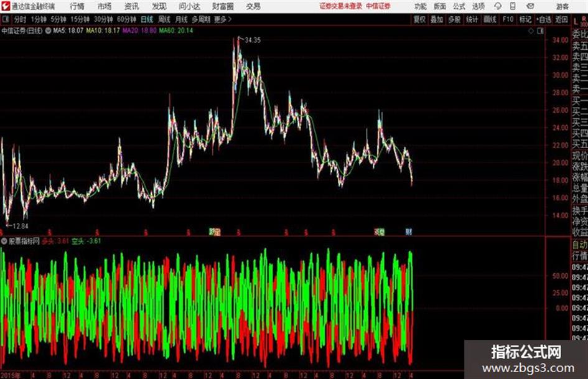Viewport: 588px width, 379px height.
Task: Click the 叠加 overlay button
Action: coord(437,19)
